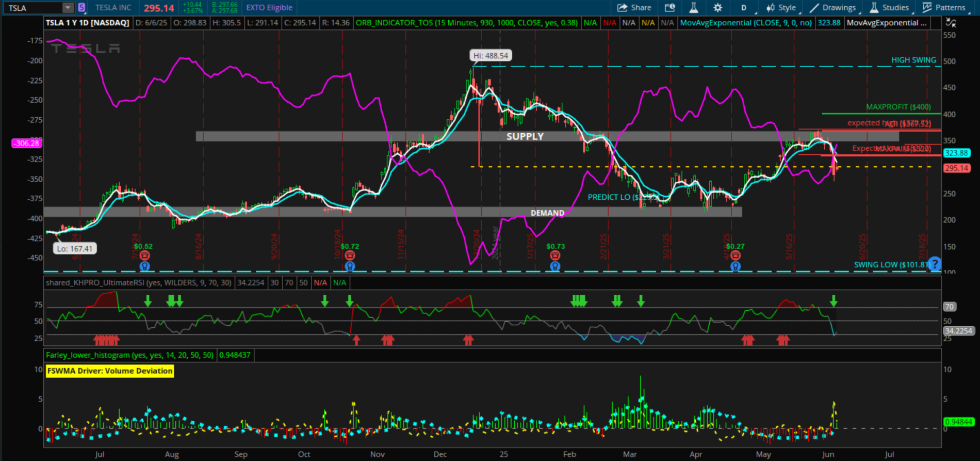Click the red 295.14 price axis tag

956,168
